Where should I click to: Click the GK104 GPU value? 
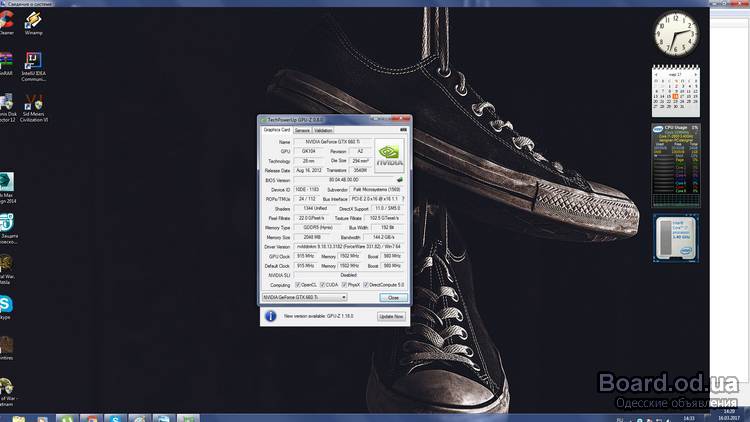point(309,151)
